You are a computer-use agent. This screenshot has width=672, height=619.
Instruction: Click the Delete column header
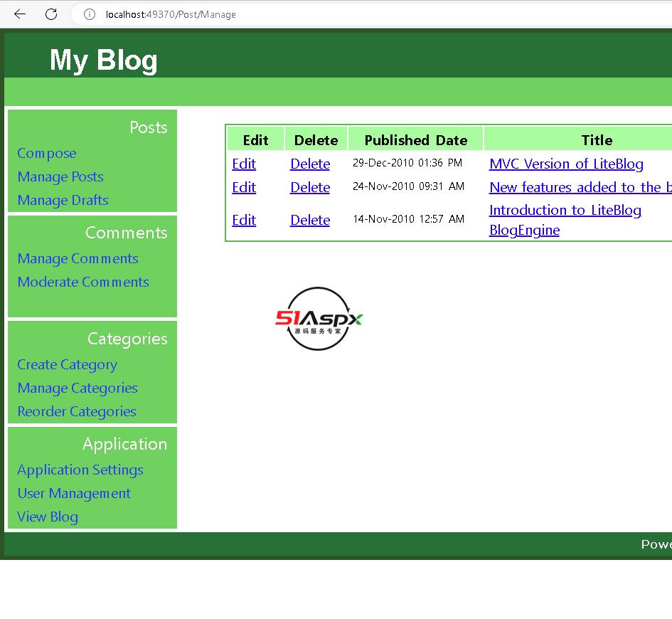point(316,140)
